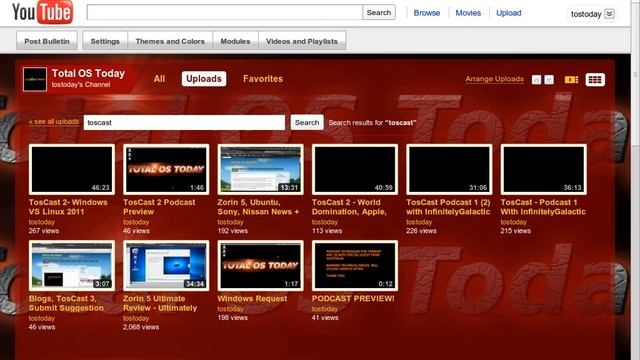Open the 1:17 Windows Request thumbnail
Viewport: 640px width, 360px height.
pos(260,266)
